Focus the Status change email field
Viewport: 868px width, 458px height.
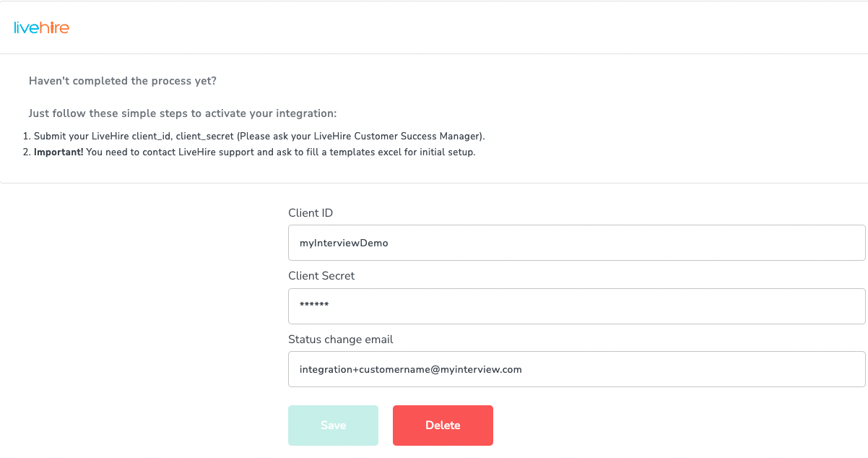click(x=576, y=369)
